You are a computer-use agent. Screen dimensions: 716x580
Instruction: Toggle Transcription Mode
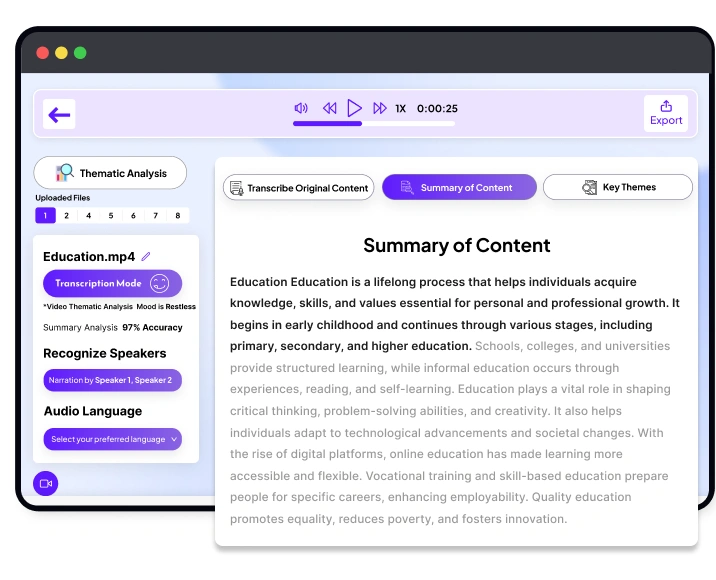[x=112, y=283]
